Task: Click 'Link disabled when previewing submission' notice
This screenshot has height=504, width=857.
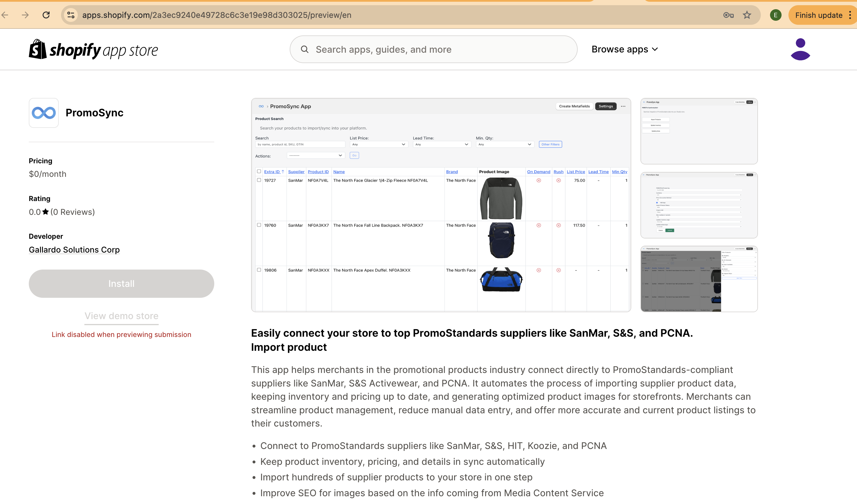Action: pyautogui.click(x=122, y=335)
